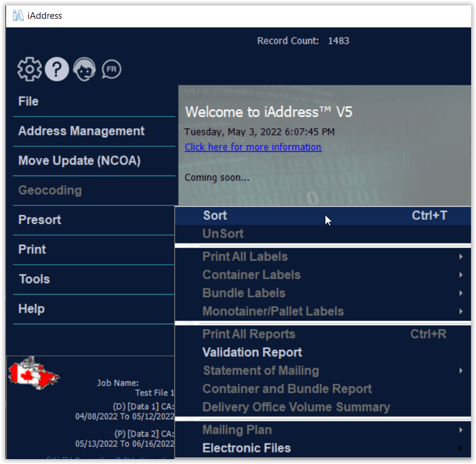Viewport: 476px width, 464px height.
Task: Open the settings gear icon
Action: point(29,69)
